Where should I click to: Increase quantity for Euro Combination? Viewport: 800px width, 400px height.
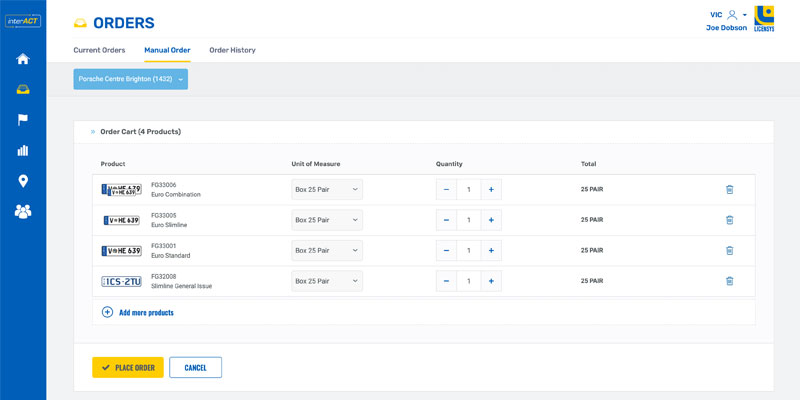coord(491,189)
